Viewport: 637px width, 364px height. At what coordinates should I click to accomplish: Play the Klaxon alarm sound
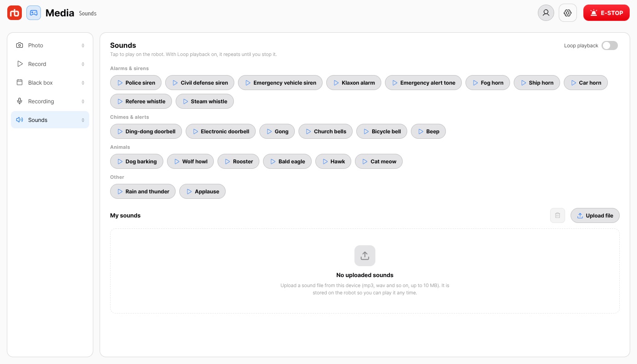(x=354, y=83)
